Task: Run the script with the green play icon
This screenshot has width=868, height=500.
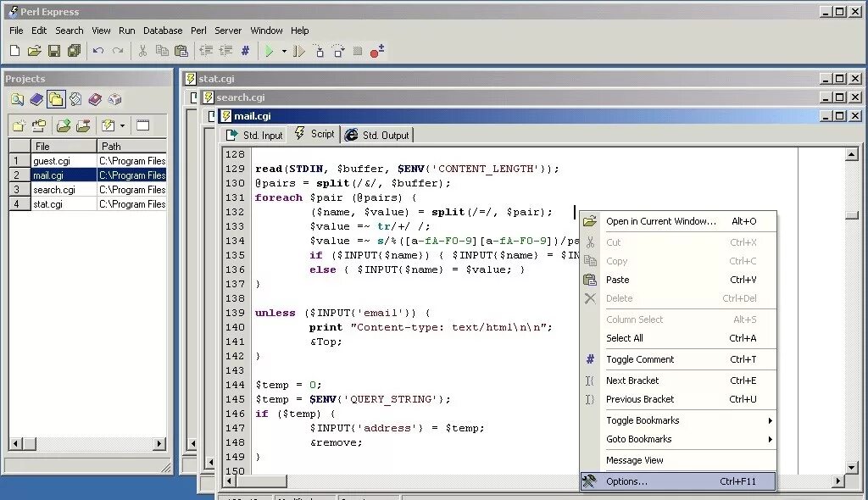Action: click(269, 52)
